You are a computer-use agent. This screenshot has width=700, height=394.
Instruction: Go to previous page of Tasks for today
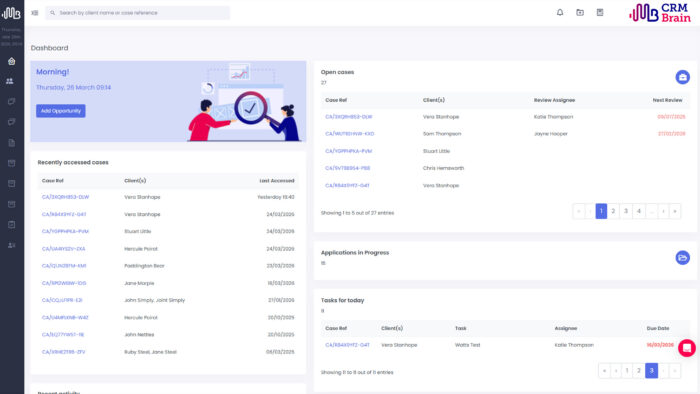click(616, 370)
